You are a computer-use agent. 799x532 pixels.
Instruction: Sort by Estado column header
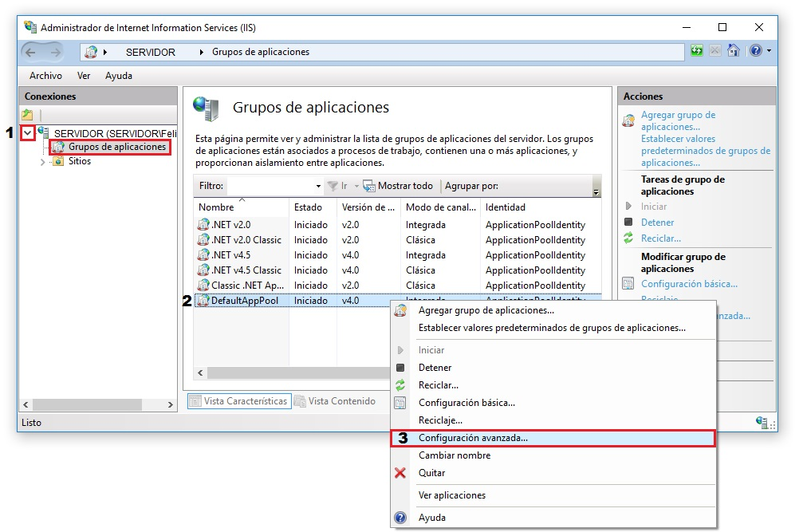pos(313,207)
